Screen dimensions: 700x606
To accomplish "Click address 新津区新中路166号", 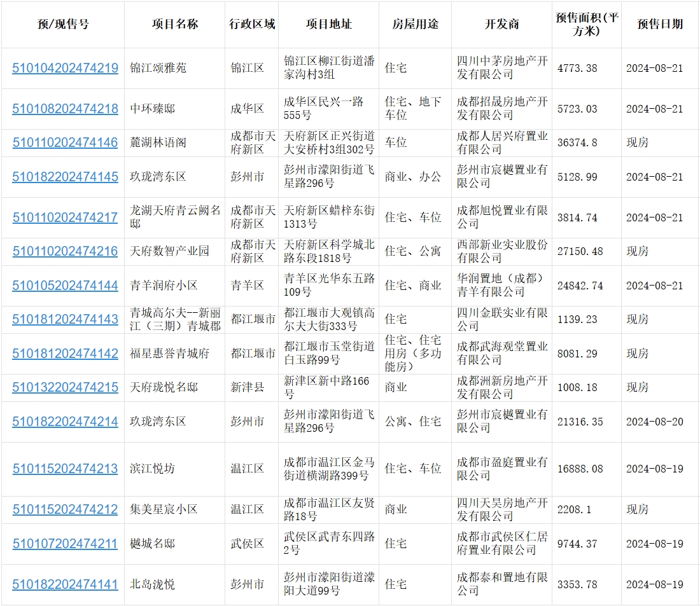I will pyautogui.click(x=326, y=387).
